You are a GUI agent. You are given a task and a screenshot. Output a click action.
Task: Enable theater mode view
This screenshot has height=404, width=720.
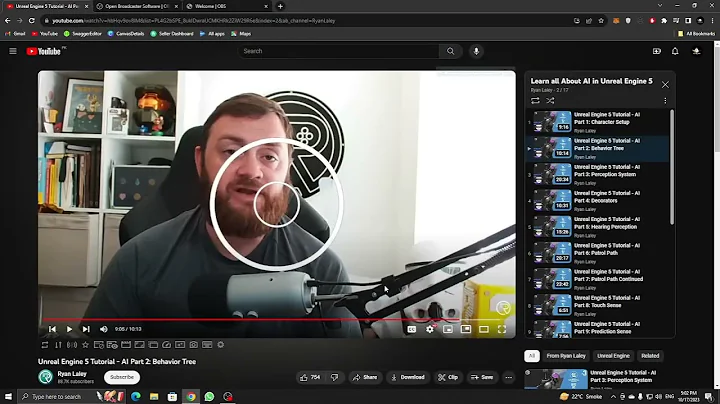(x=484, y=329)
